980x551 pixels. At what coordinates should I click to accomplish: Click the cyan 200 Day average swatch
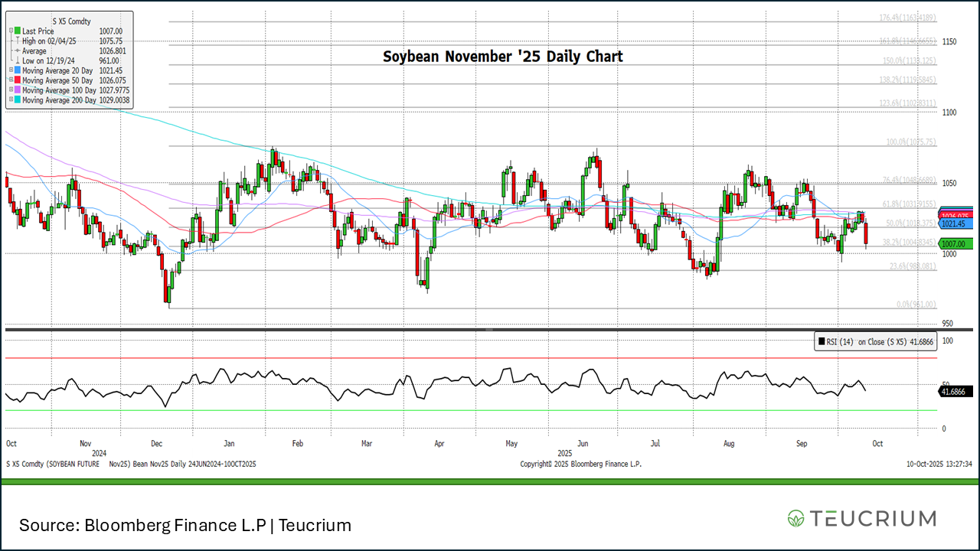coord(18,100)
